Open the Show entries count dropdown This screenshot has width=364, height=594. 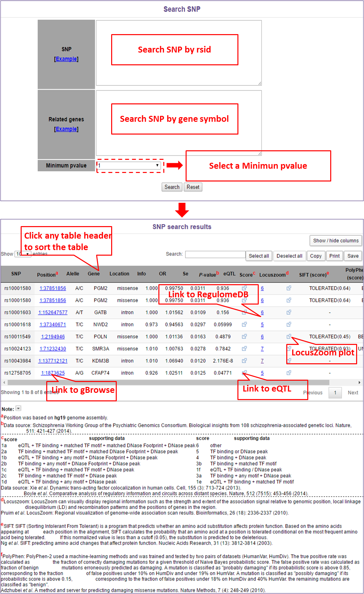pyautogui.click(x=23, y=254)
